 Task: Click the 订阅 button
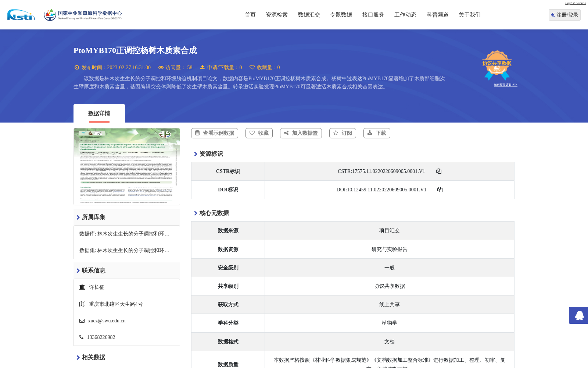[343, 133]
